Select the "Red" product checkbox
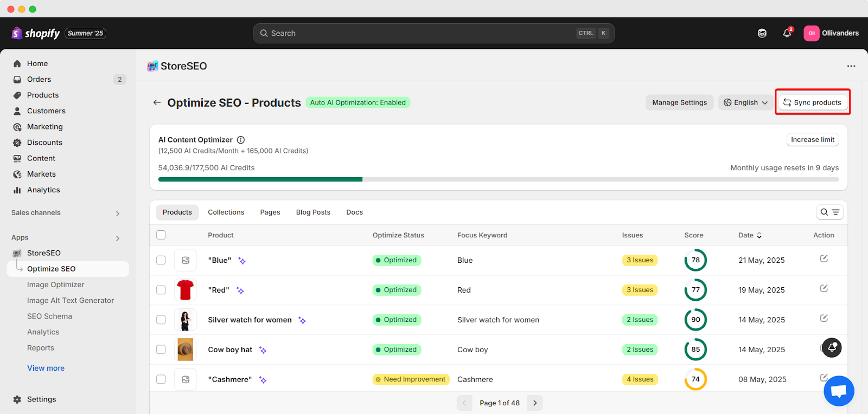The image size is (868, 414). (x=161, y=290)
